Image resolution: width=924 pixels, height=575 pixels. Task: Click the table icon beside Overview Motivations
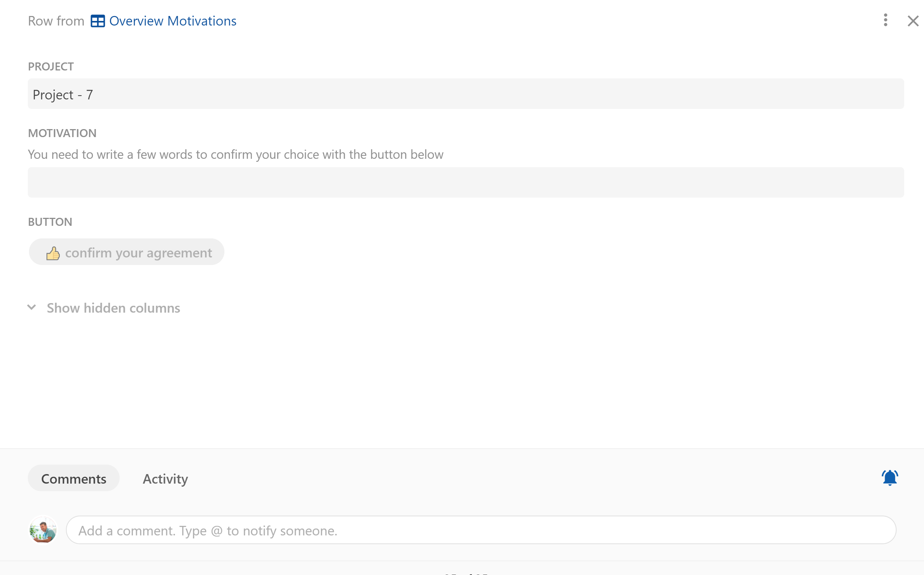click(98, 21)
